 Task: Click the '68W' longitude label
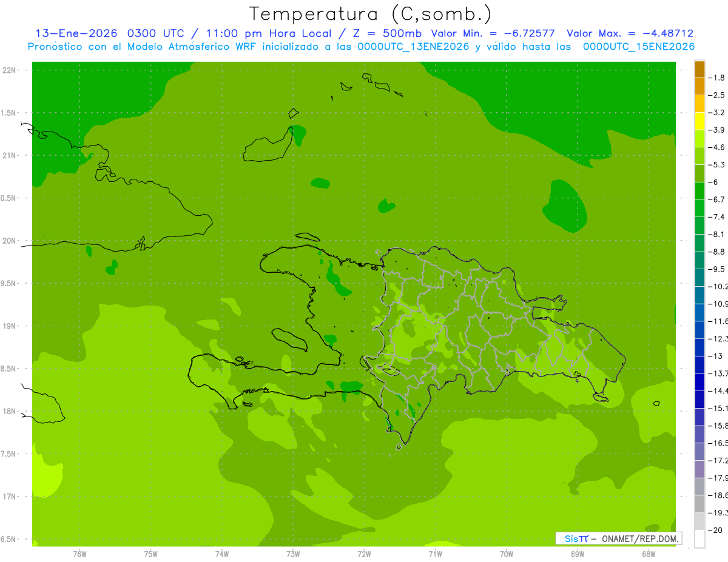pyautogui.click(x=649, y=554)
